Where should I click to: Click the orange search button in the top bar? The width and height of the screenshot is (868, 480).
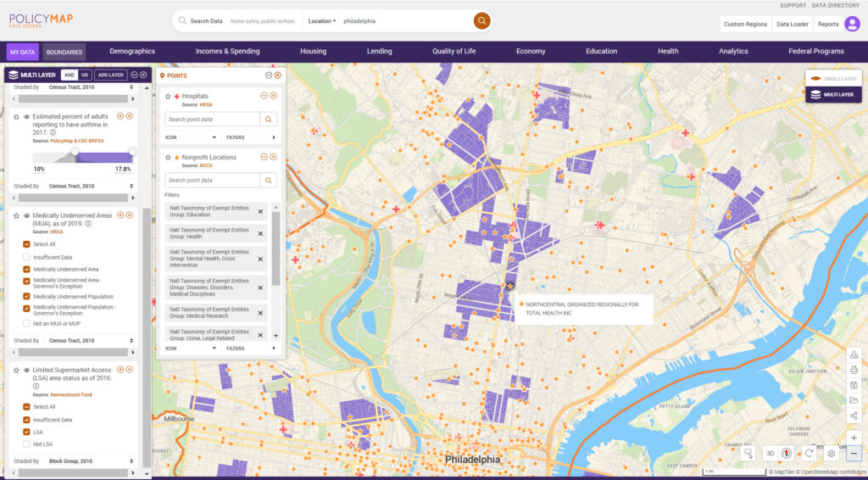[x=481, y=21]
